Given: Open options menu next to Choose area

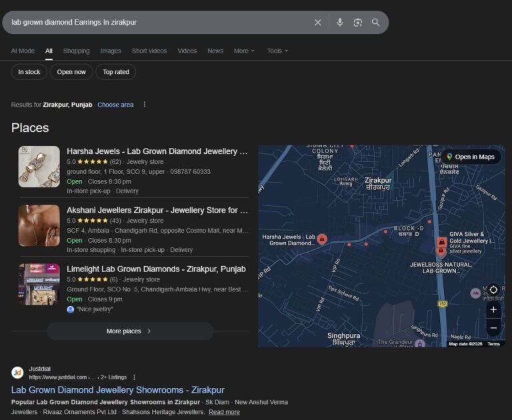Looking at the screenshot, I should click(145, 105).
